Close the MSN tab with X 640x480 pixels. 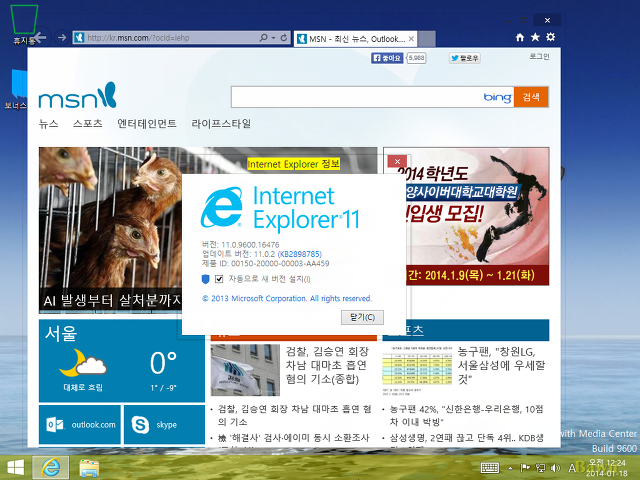tap(411, 39)
